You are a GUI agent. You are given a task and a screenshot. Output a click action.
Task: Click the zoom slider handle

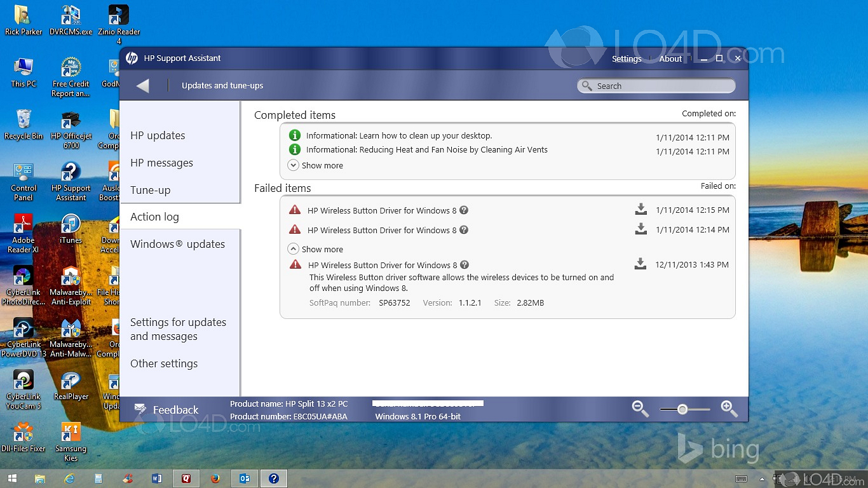tap(682, 409)
